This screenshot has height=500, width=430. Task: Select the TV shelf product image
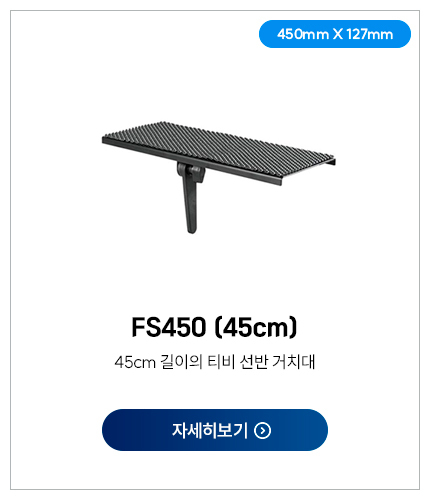point(219,177)
